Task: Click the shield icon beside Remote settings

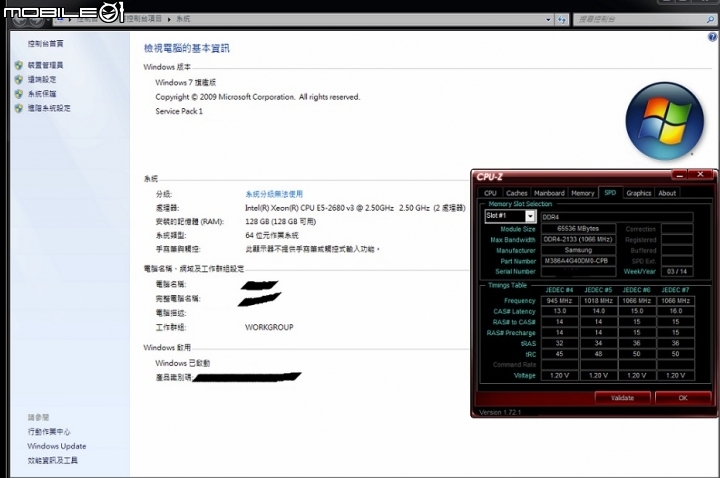Action: coord(18,79)
